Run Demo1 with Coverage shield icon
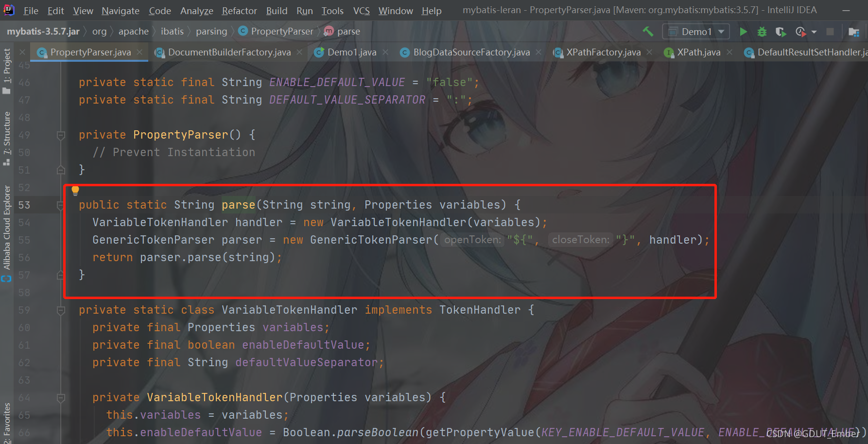 (781, 32)
